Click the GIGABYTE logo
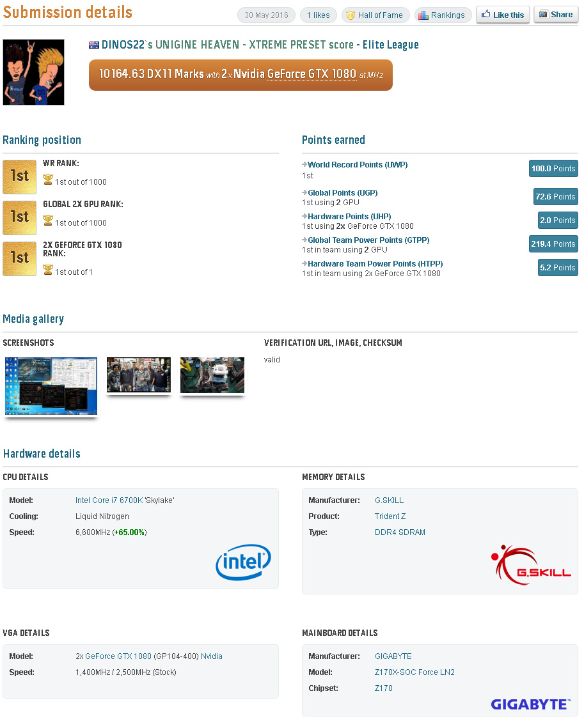Screen dimensions: 584x728 tap(531, 704)
